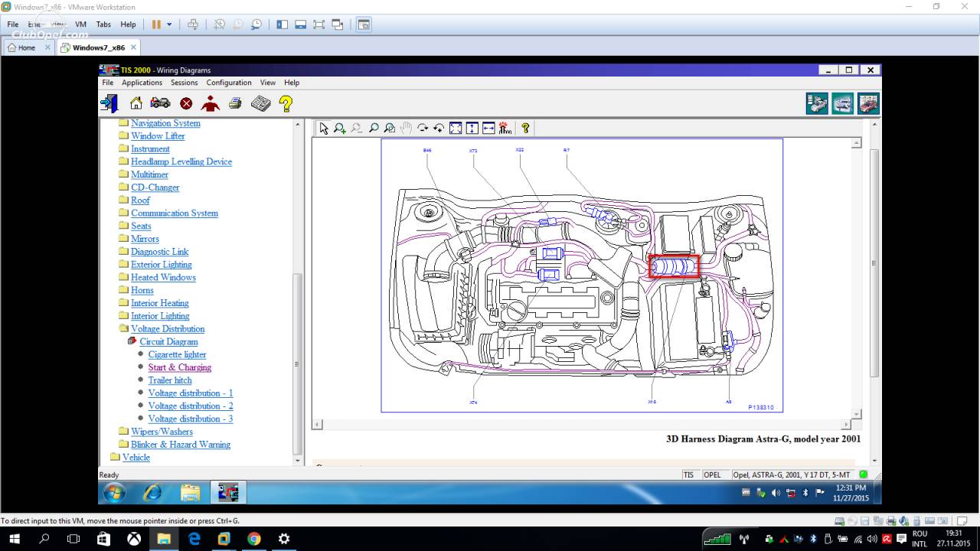Click host Windows 10 Start button

click(14, 539)
